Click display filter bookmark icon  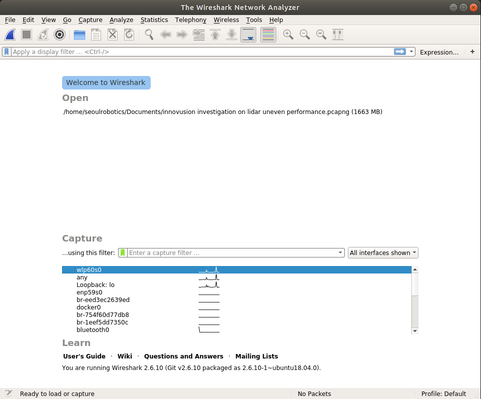6,52
